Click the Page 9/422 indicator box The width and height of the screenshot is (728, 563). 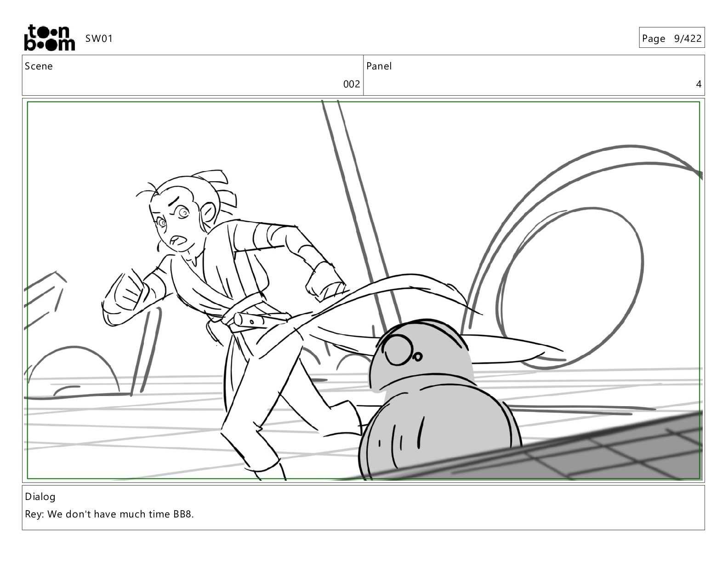tap(671, 38)
